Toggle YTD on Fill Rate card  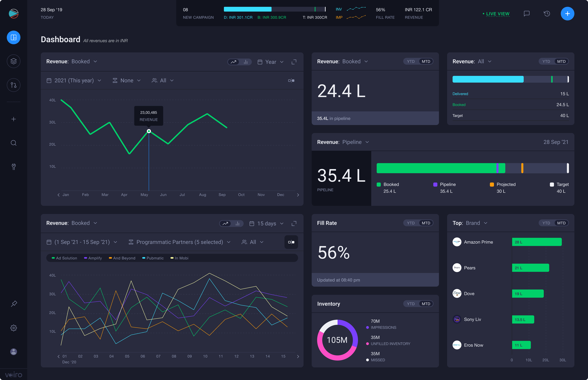pyautogui.click(x=411, y=223)
